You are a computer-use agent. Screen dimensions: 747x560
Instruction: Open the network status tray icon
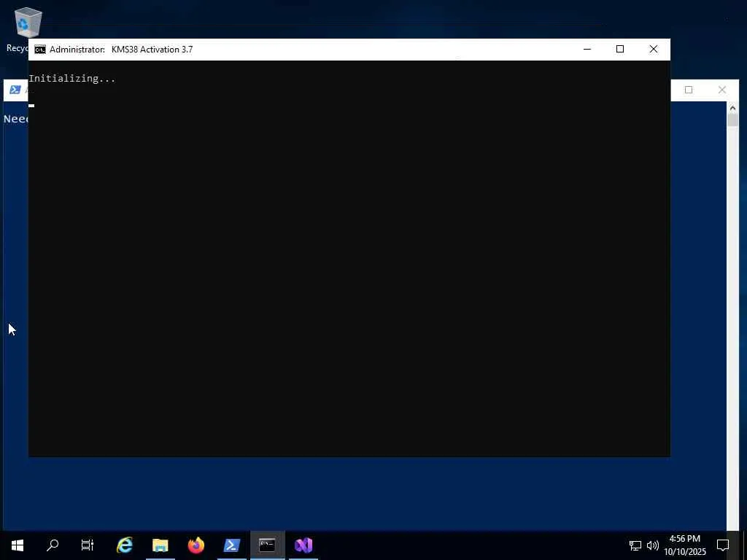pyautogui.click(x=635, y=545)
